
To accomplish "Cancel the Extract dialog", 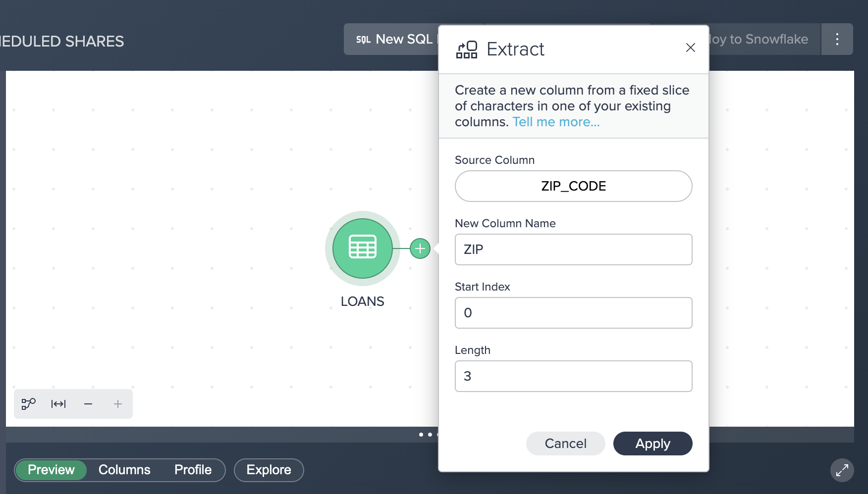I will click(x=565, y=444).
